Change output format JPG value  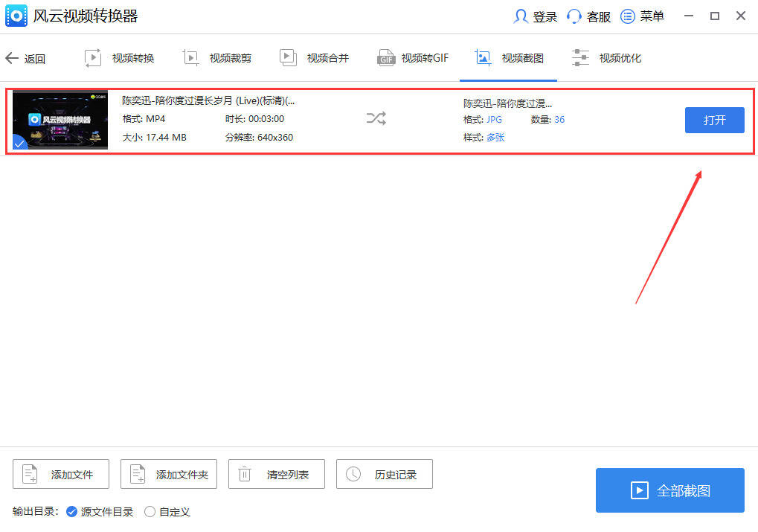point(494,120)
